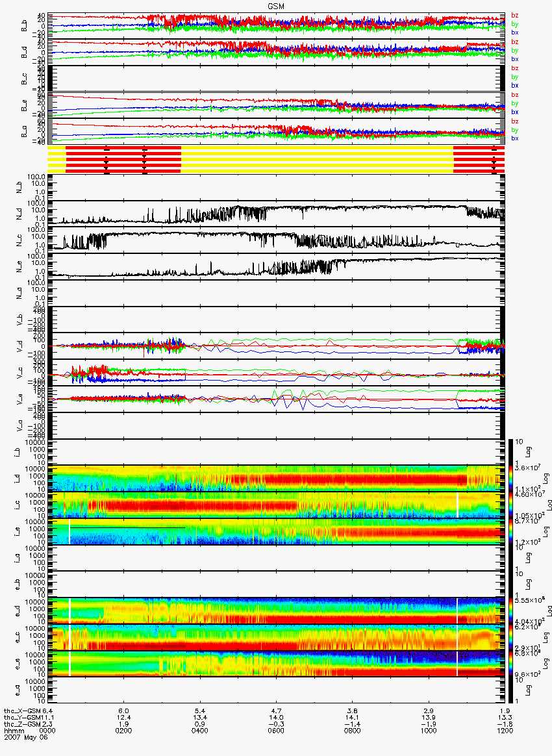Image resolution: width=552 pixels, height=756 pixels.
Task: Click the V_c velocity line plot
Action: pyautogui.click(x=276, y=373)
